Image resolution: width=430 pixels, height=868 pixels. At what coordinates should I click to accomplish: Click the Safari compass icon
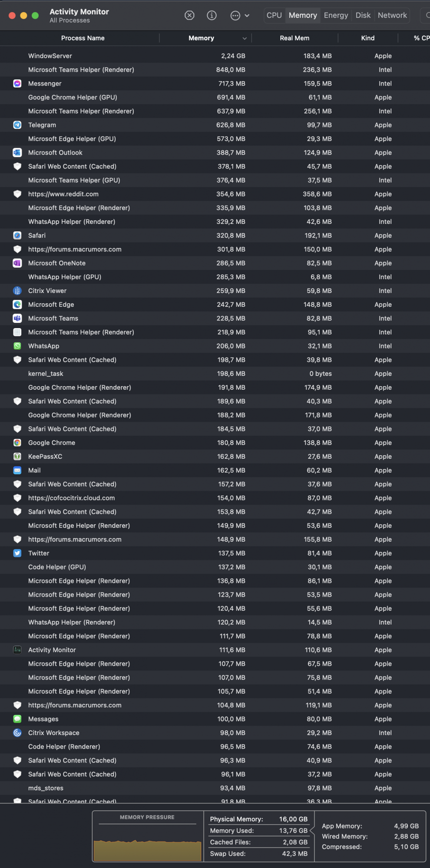click(17, 235)
